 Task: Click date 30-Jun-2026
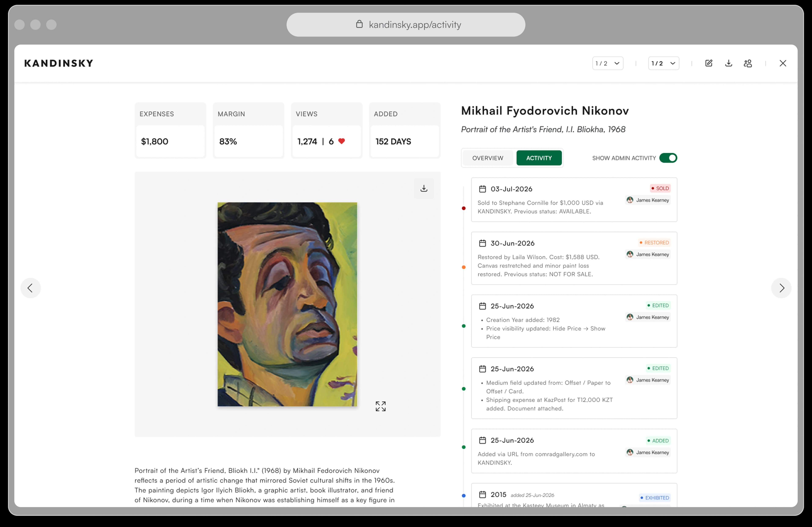click(512, 243)
